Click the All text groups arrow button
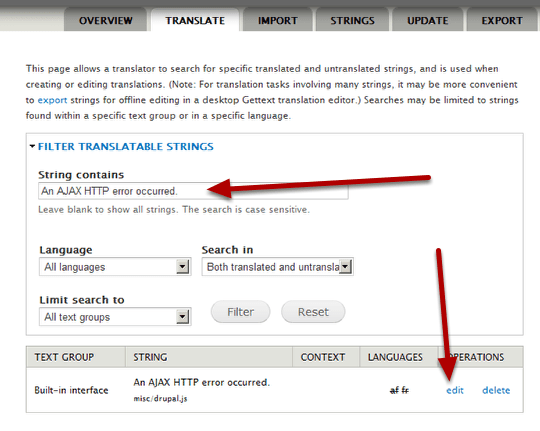The height and width of the screenshot is (431, 540). coord(183,317)
